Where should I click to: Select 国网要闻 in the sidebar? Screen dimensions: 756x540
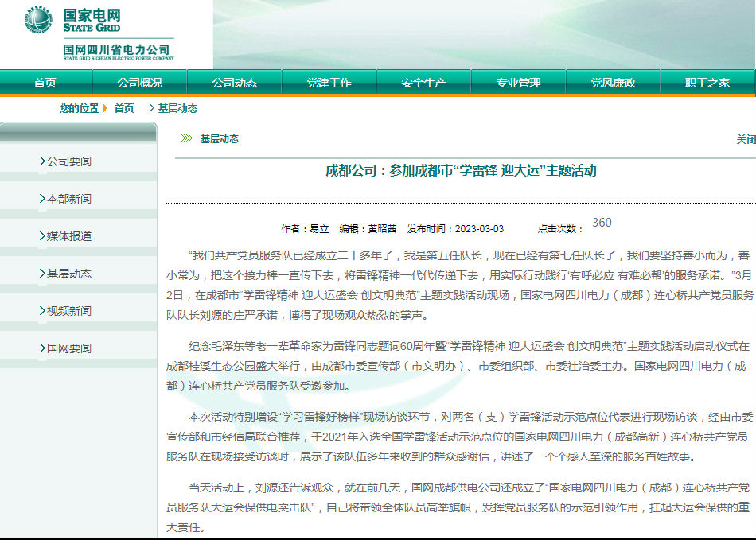pyautogui.click(x=69, y=348)
